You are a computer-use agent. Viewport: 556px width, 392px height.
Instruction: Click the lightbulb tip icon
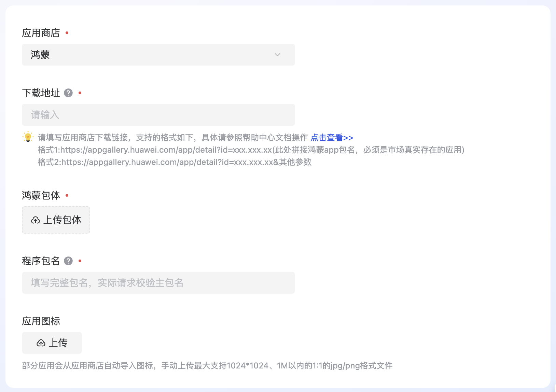point(28,137)
